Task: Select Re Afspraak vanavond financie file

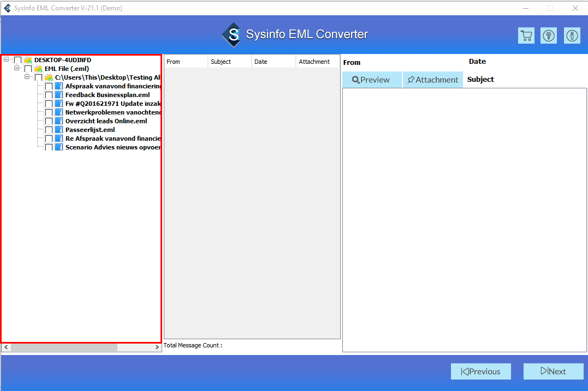Action: [113, 139]
